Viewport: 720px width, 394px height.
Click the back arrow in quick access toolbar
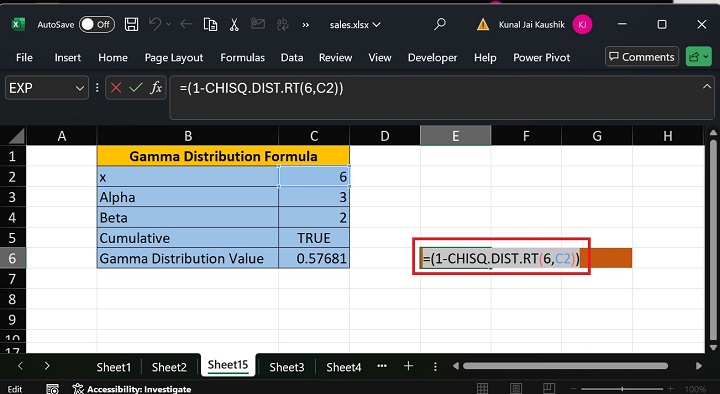coord(186,24)
